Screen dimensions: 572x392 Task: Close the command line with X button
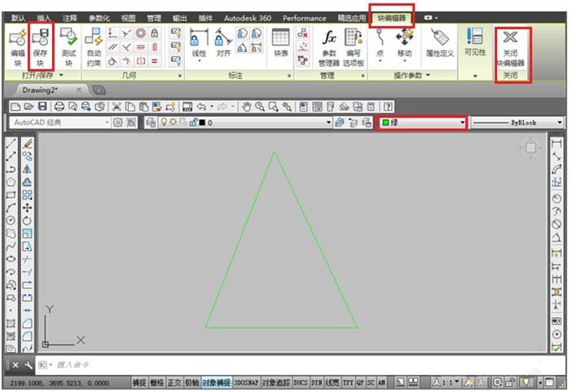point(15,365)
